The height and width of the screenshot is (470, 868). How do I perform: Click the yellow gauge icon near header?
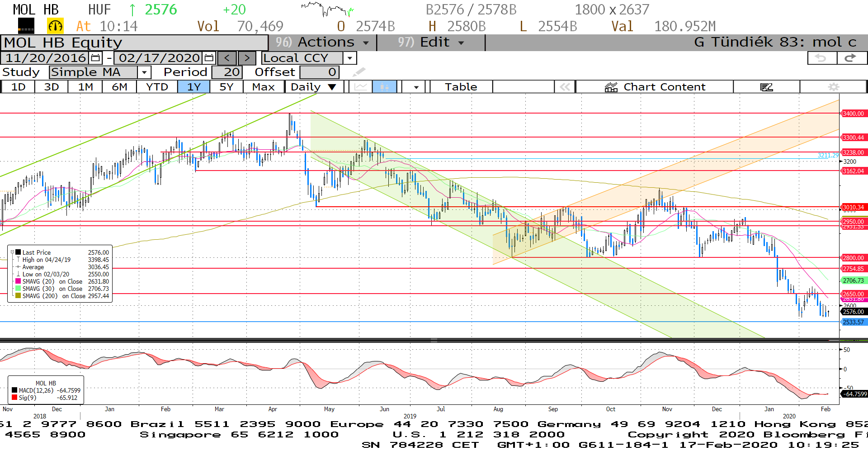tap(56, 26)
